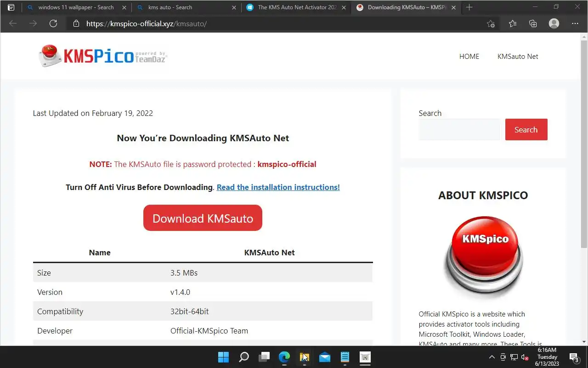This screenshot has height=368, width=588.
Task: Click the kmspico-official password text
Action: click(x=287, y=164)
